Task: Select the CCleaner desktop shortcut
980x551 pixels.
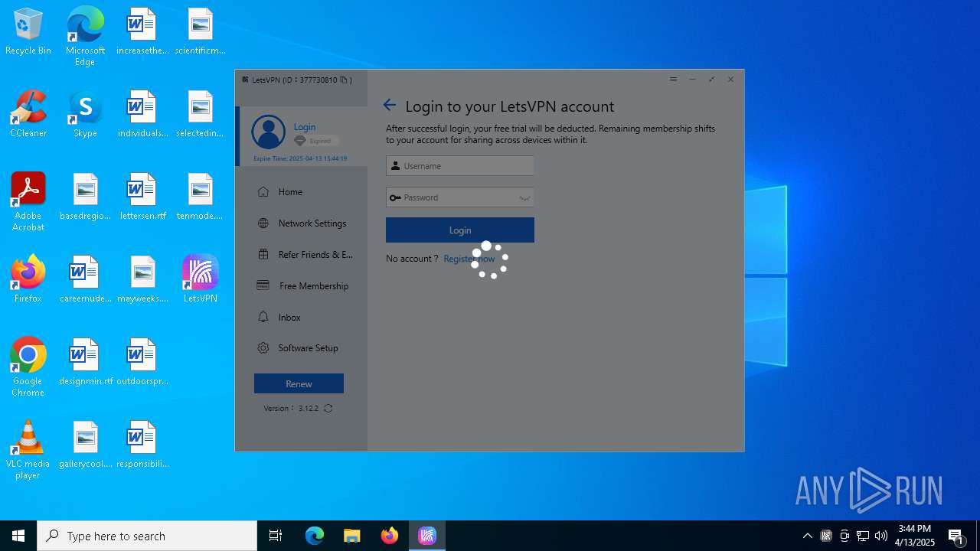Action: pyautogui.click(x=28, y=115)
